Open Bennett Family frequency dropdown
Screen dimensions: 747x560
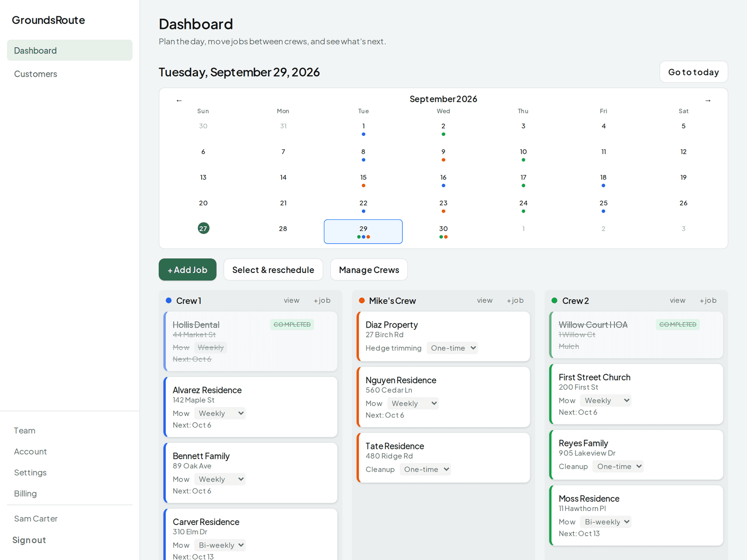pos(220,479)
